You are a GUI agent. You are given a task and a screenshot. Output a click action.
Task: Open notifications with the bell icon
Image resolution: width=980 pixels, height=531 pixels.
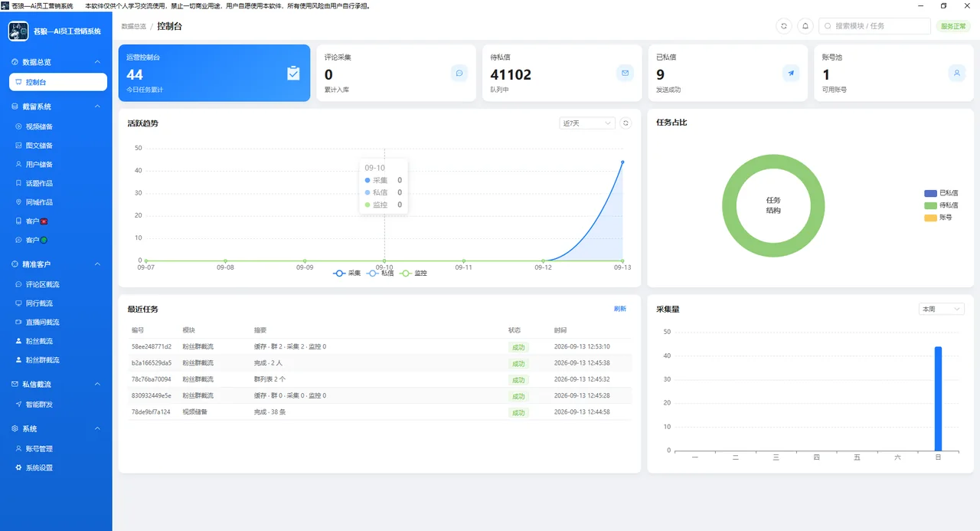[805, 26]
